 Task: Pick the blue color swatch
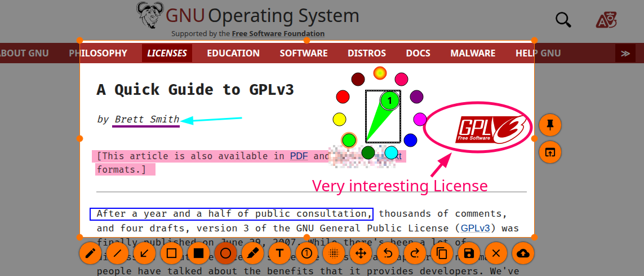(410, 139)
